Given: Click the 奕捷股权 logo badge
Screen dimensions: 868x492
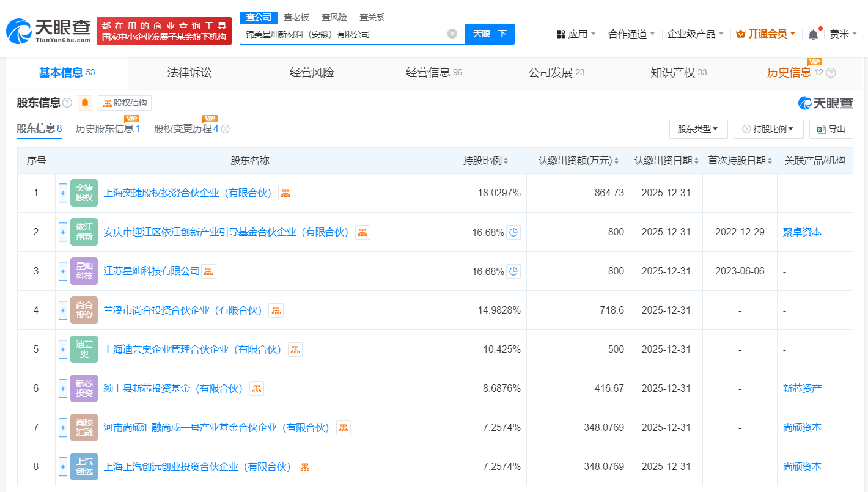Looking at the screenshot, I should tap(84, 193).
